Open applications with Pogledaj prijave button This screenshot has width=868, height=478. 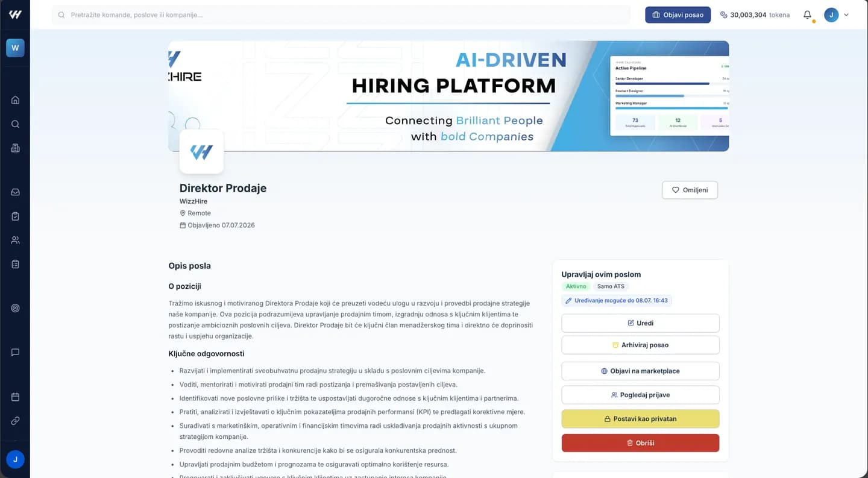pyautogui.click(x=640, y=395)
